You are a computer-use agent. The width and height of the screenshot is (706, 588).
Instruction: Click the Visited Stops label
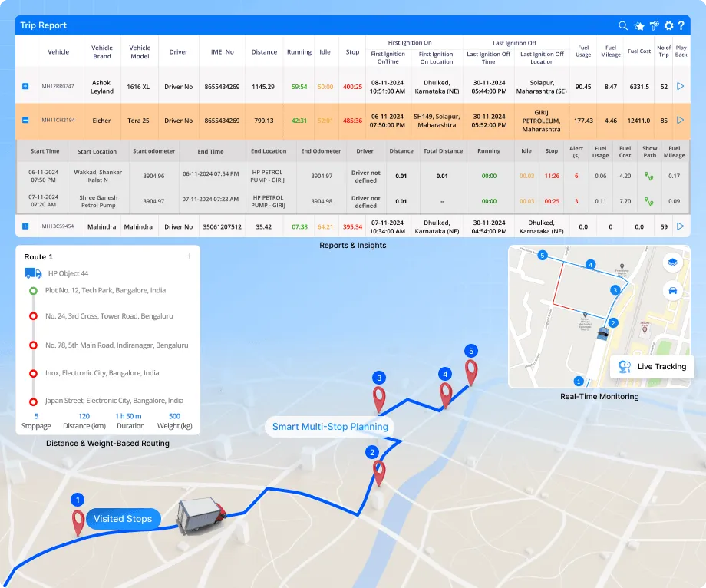point(123,519)
